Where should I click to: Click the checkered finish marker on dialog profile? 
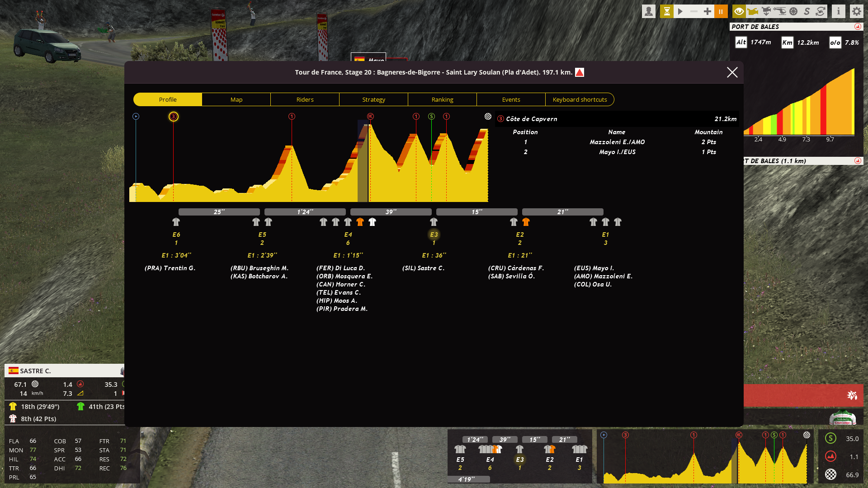pyautogui.click(x=488, y=117)
